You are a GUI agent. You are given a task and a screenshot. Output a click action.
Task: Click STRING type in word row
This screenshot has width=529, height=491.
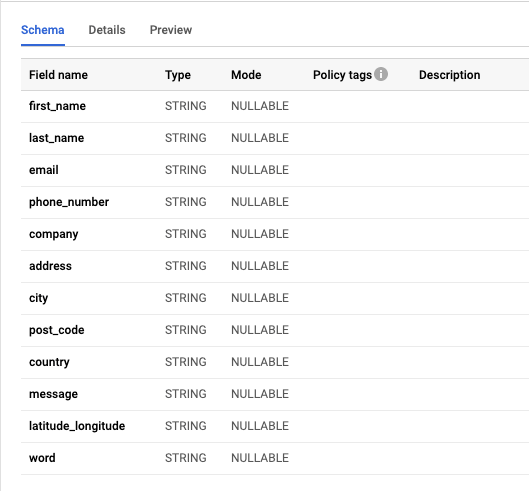coord(186,458)
